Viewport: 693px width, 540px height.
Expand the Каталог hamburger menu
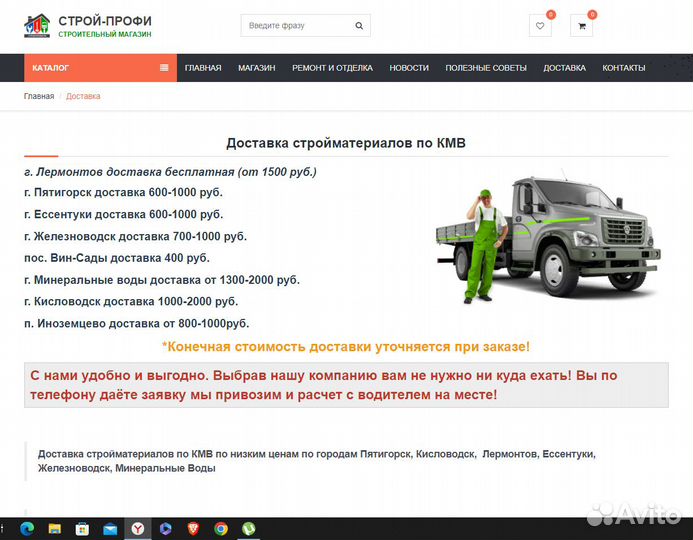click(164, 68)
